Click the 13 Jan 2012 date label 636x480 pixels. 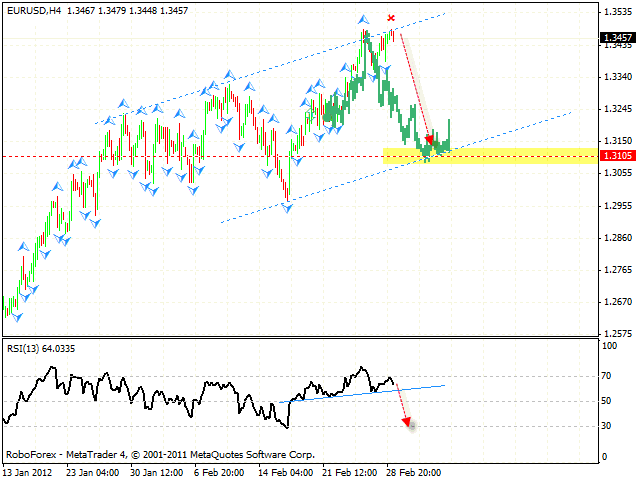(x=27, y=471)
